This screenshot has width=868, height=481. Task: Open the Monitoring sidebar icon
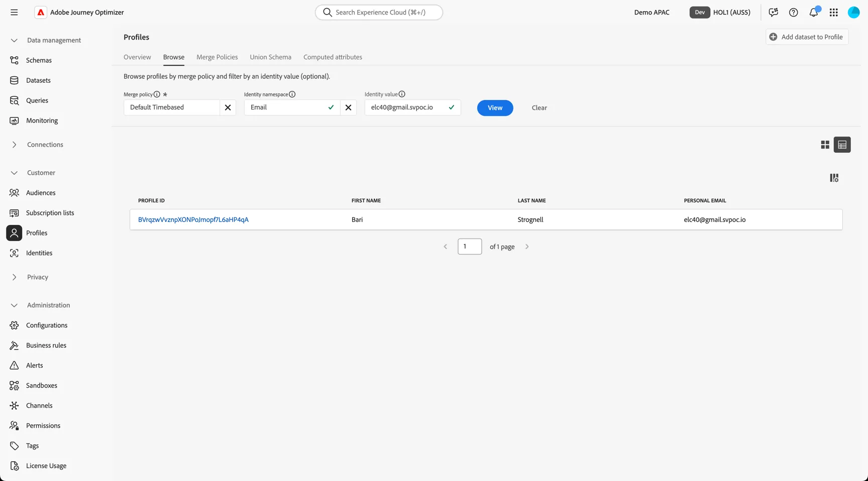pos(14,121)
